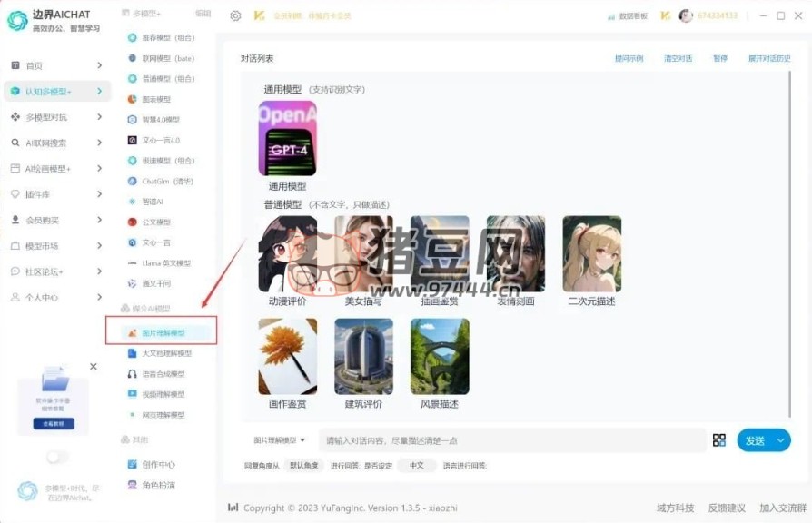Toggle the 默认角度 reply angle option
Image resolution: width=812 pixels, height=523 pixels.
(x=304, y=466)
